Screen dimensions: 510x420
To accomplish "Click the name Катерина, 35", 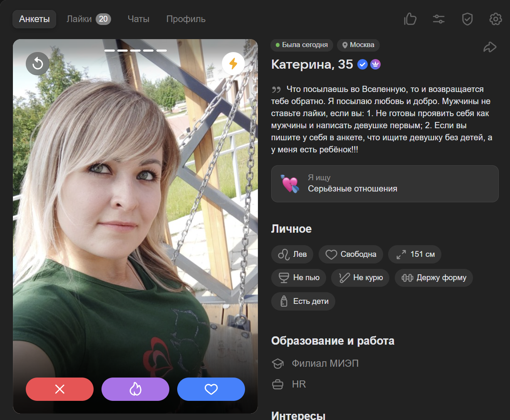I will pos(312,65).
